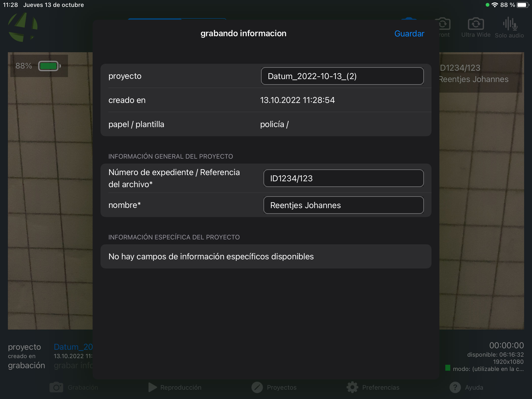The image size is (532, 399).
Task: Click the disponible: 06:16:32 text
Action: [x=495, y=355]
